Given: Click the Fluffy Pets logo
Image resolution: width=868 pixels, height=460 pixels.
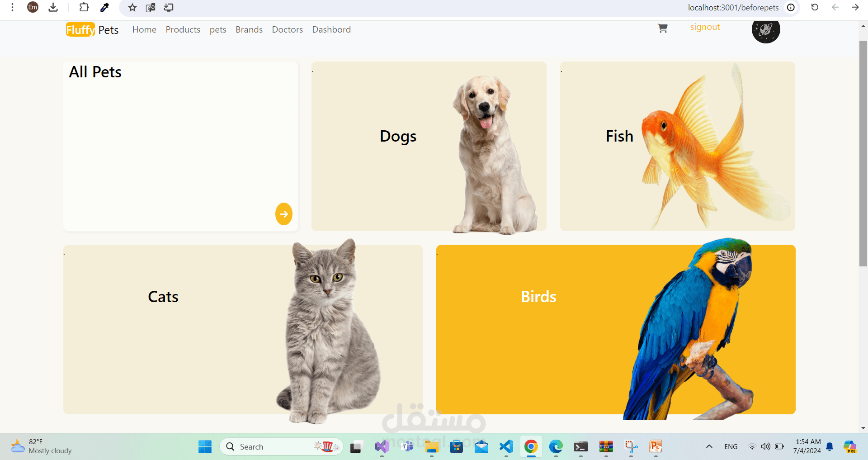Looking at the screenshot, I should (92, 30).
